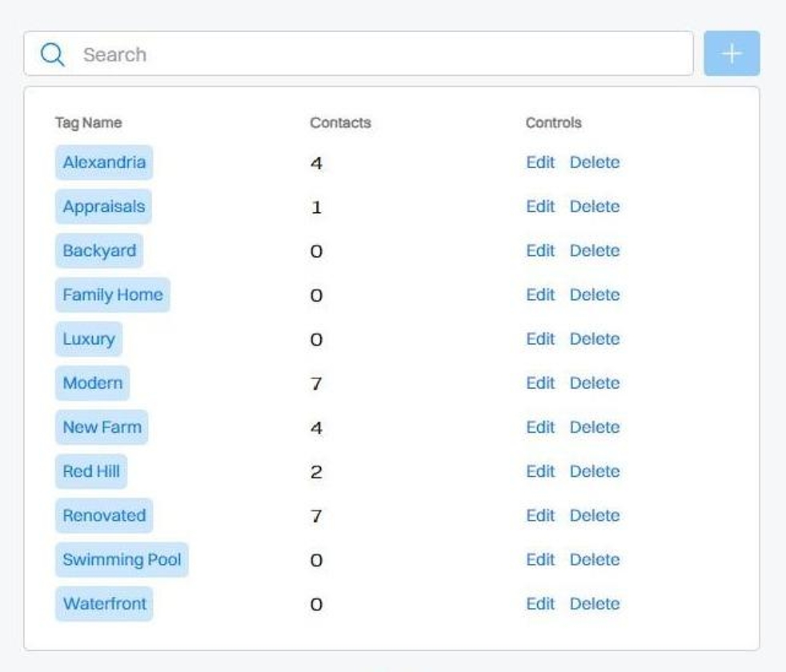This screenshot has height=672, width=786.
Task: Delete the Modern tag
Action: (595, 382)
